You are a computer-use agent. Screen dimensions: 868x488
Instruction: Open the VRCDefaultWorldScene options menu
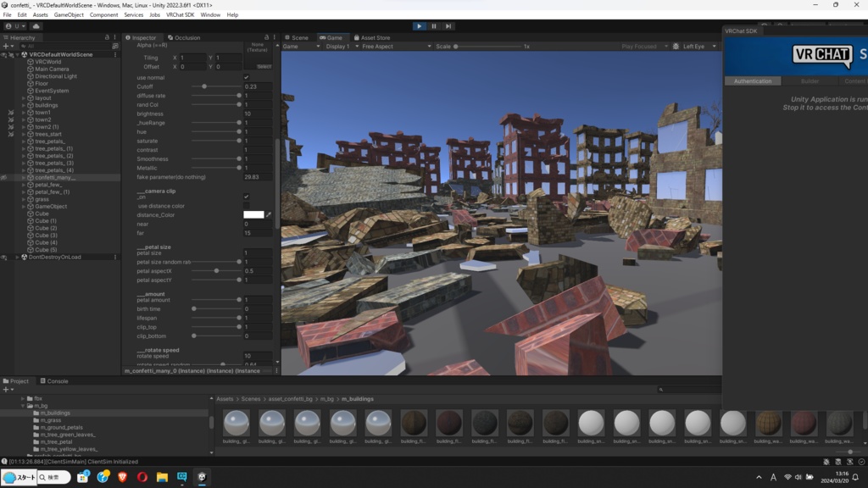[x=115, y=55]
